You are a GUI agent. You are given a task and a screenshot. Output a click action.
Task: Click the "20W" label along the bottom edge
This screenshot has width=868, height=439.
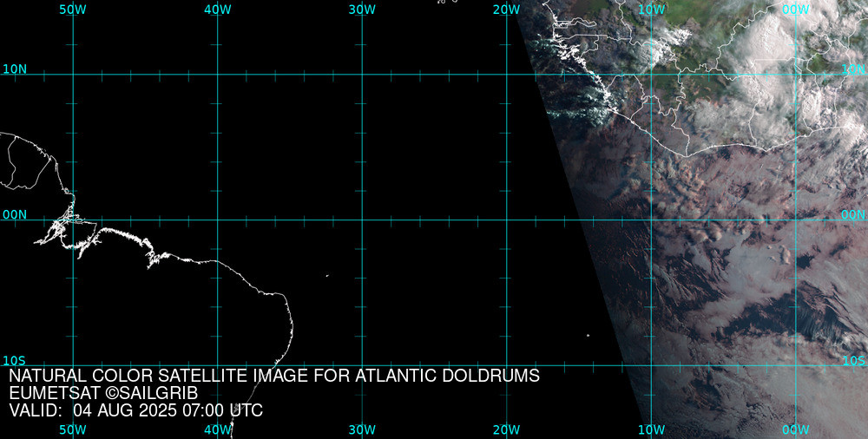pos(507,430)
